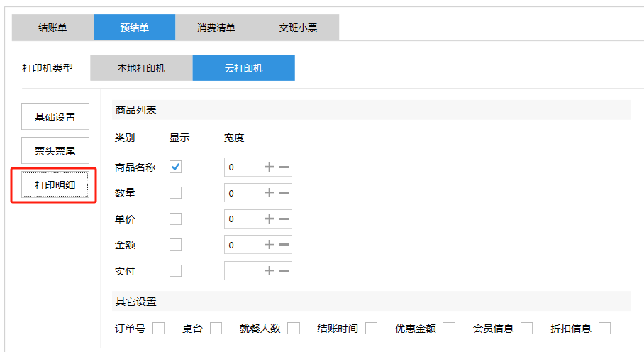Enable 数量 display checkbox
The height and width of the screenshot is (352, 644).
tap(175, 193)
